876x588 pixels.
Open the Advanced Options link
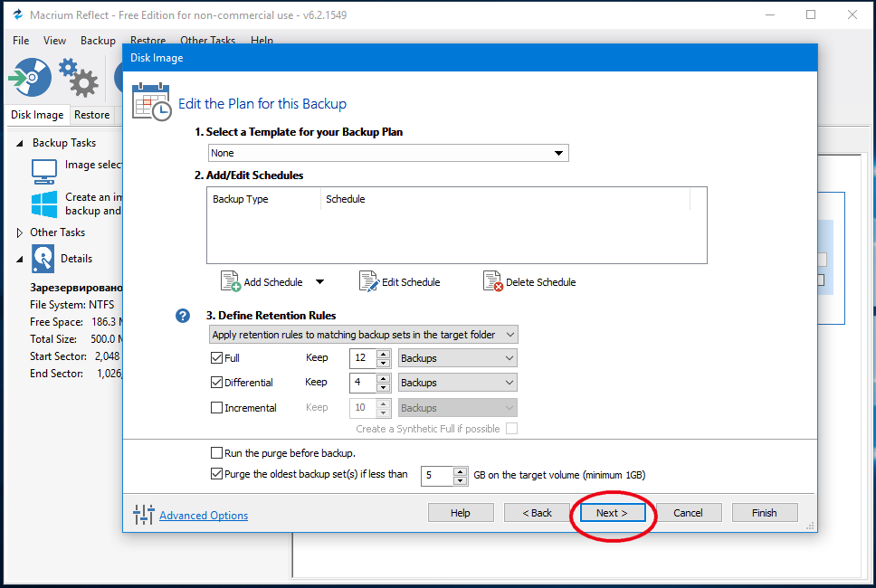(204, 516)
